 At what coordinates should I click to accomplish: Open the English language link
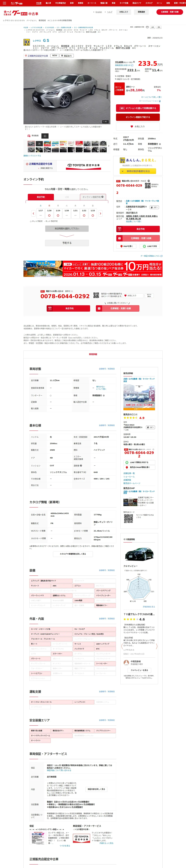coord(99,12)
